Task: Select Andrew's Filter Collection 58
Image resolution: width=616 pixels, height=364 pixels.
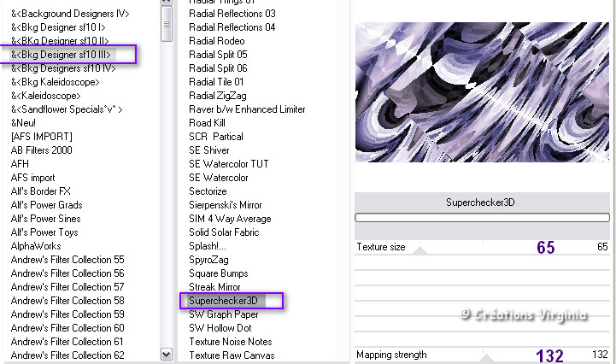Action: coord(67,301)
